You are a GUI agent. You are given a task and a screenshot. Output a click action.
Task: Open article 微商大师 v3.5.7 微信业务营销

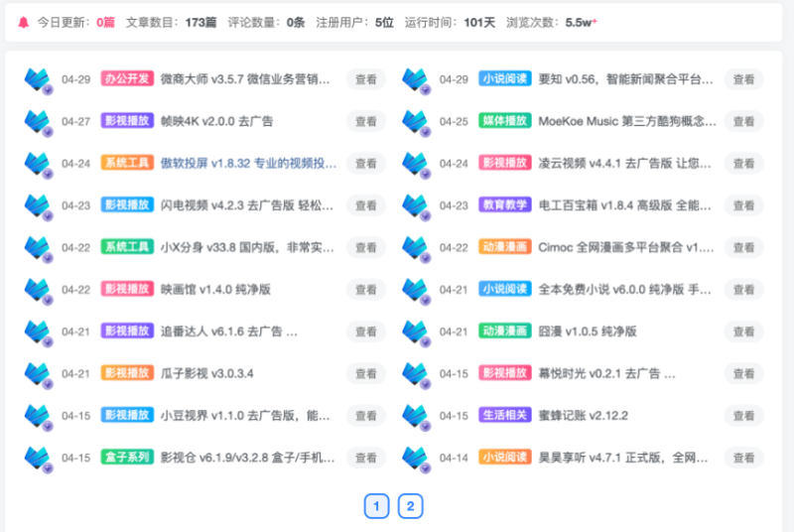(245, 79)
